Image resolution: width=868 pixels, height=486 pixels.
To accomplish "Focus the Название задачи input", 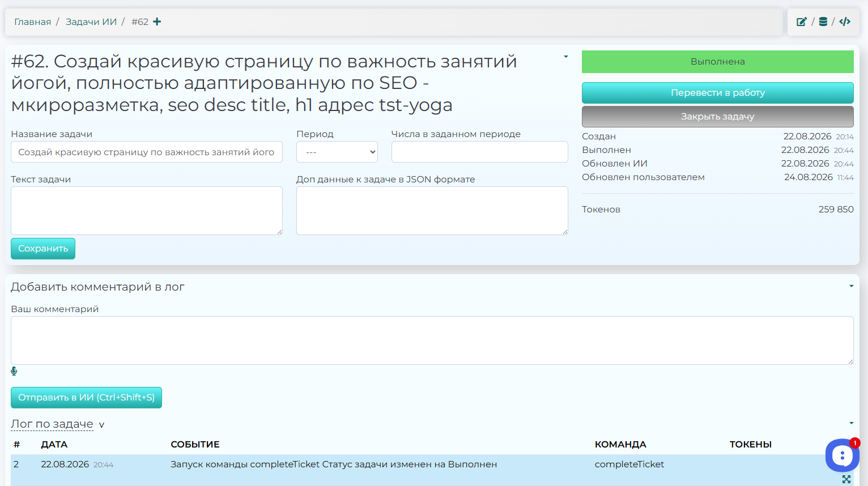I will (147, 152).
